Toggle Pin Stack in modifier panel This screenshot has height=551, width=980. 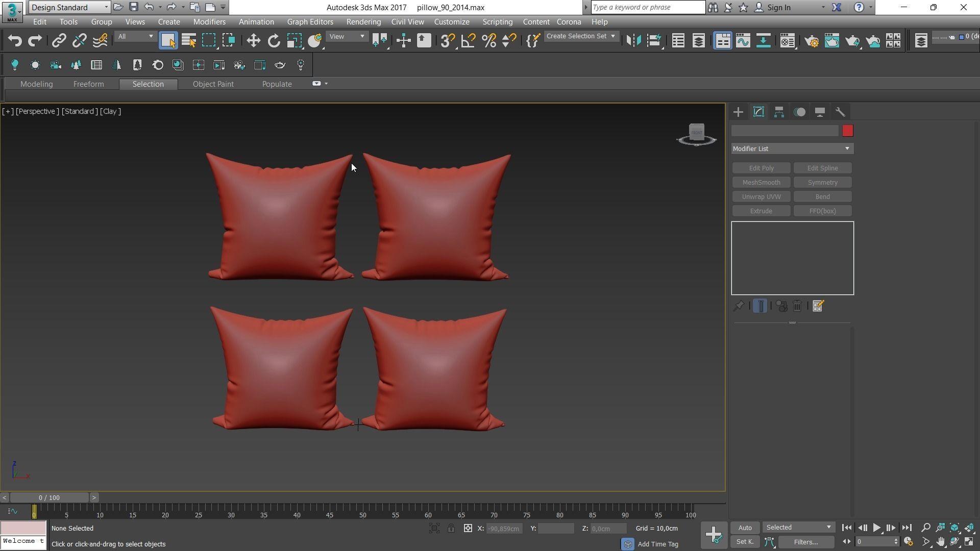pyautogui.click(x=739, y=306)
